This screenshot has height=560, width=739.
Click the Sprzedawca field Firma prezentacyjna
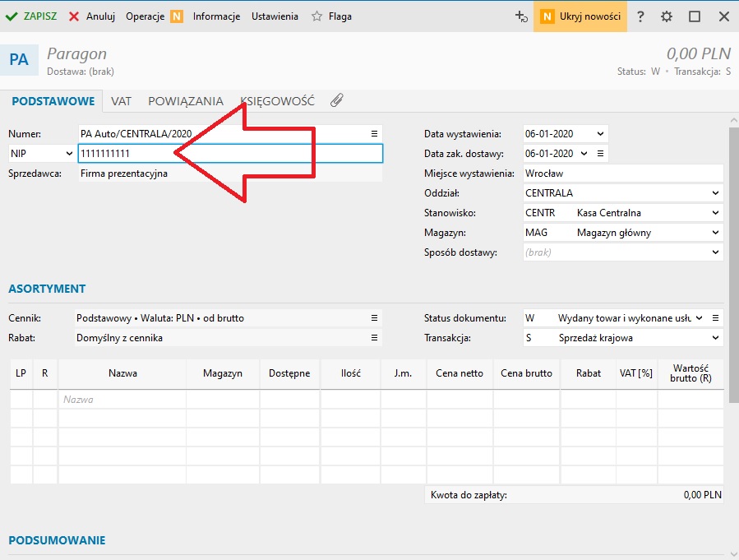click(230, 174)
